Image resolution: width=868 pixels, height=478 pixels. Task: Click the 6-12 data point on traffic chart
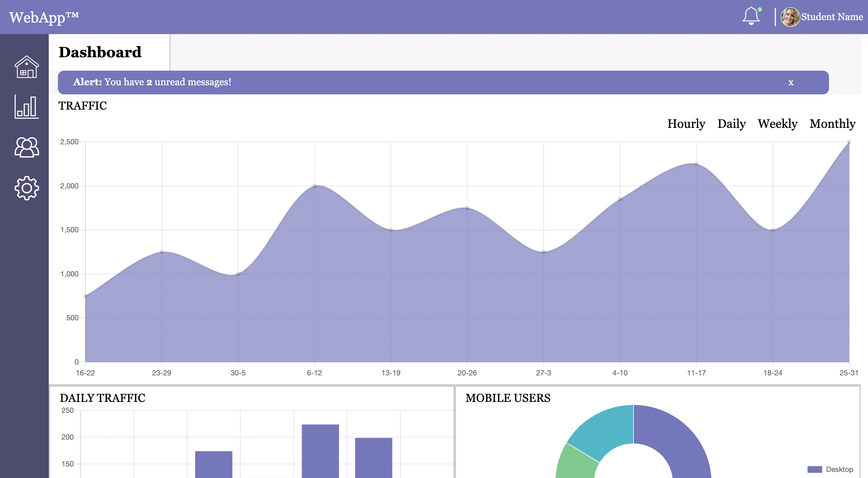(x=315, y=186)
